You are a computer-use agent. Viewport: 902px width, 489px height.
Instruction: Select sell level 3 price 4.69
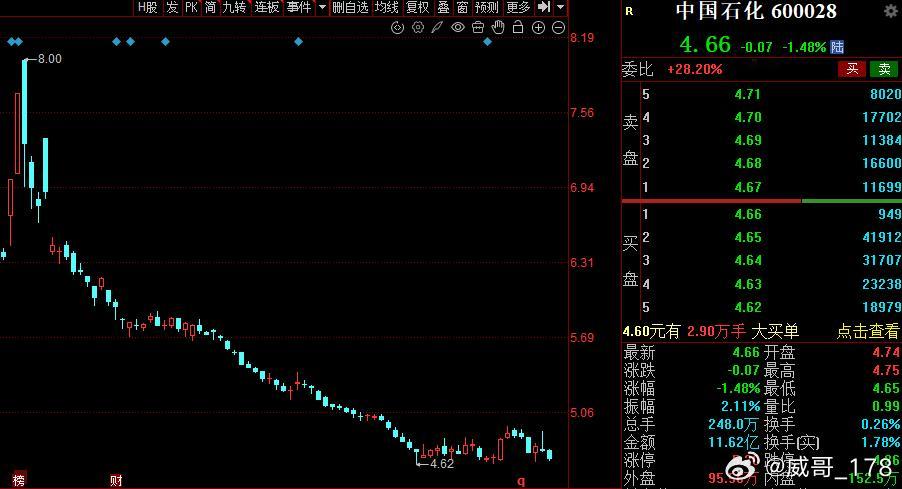[748, 140]
